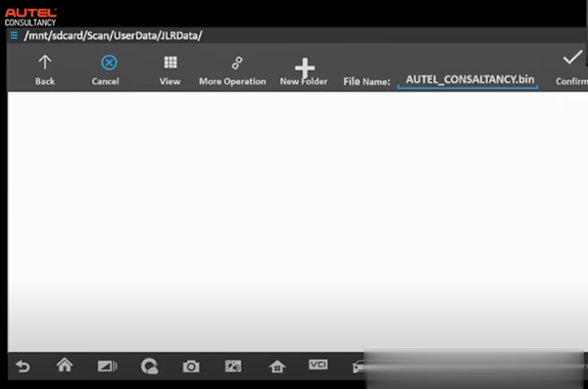Image resolution: width=588 pixels, height=389 pixels.
Task: Take a screenshot with camera icon
Action: point(191,366)
